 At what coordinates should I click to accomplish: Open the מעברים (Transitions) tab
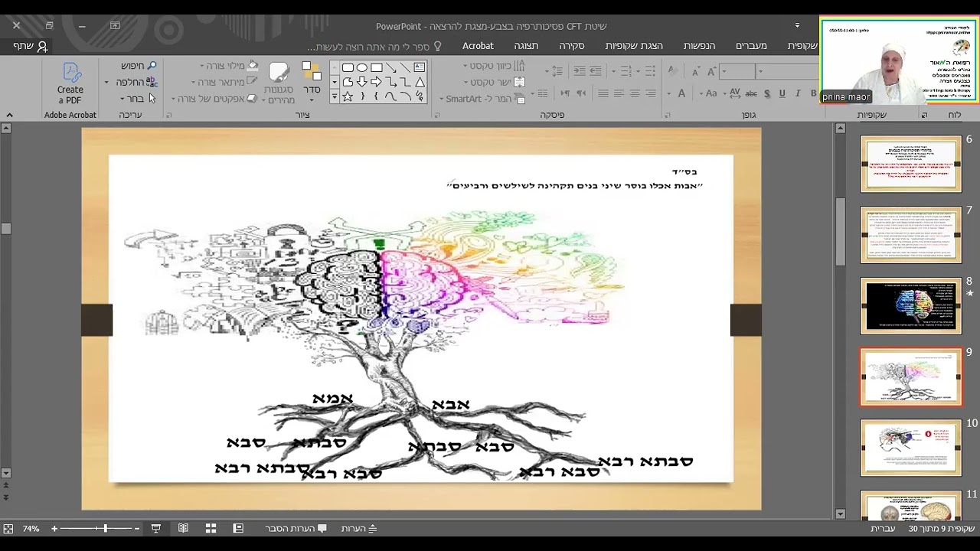[751, 46]
